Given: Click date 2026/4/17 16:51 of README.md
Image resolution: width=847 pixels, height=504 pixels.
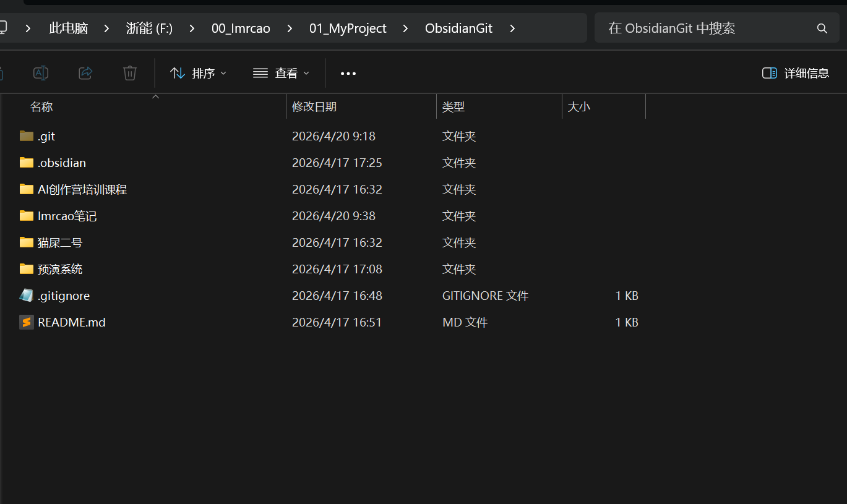Looking at the screenshot, I should click(x=337, y=322).
